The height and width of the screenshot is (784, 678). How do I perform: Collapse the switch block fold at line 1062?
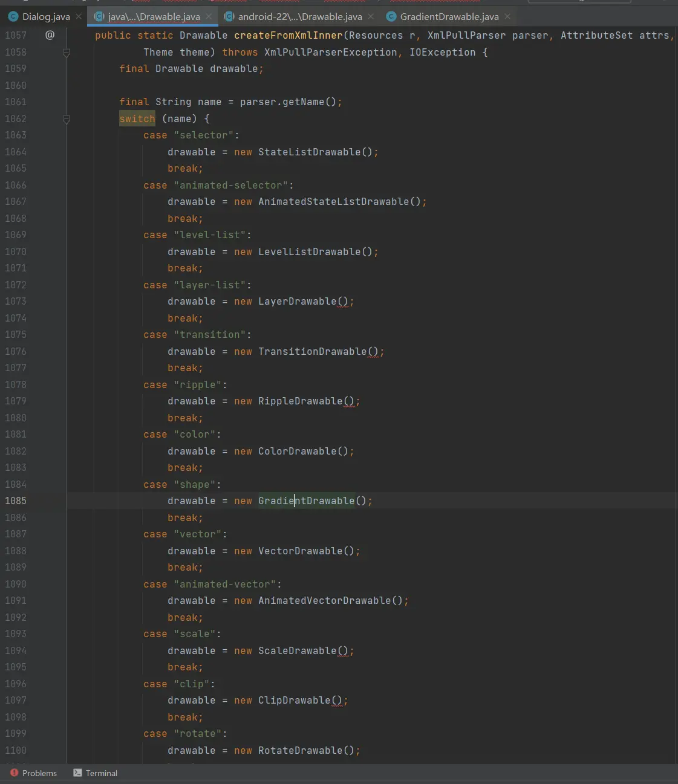(x=67, y=119)
